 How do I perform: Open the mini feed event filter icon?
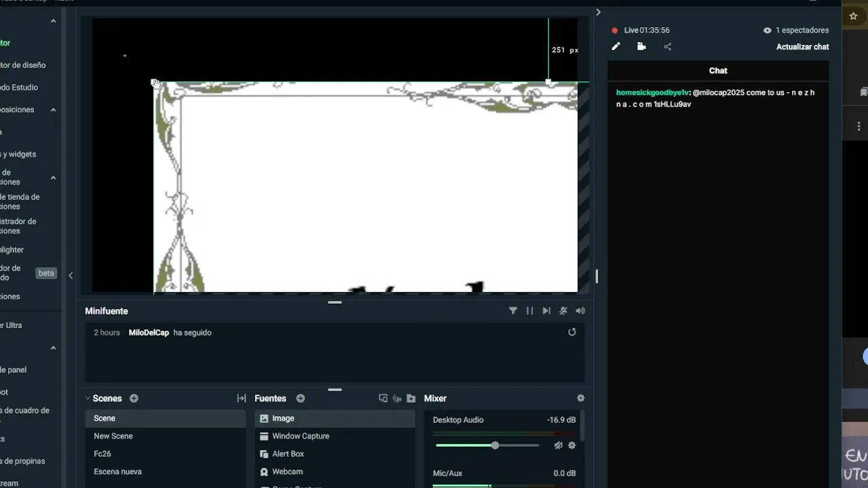point(513,310)
